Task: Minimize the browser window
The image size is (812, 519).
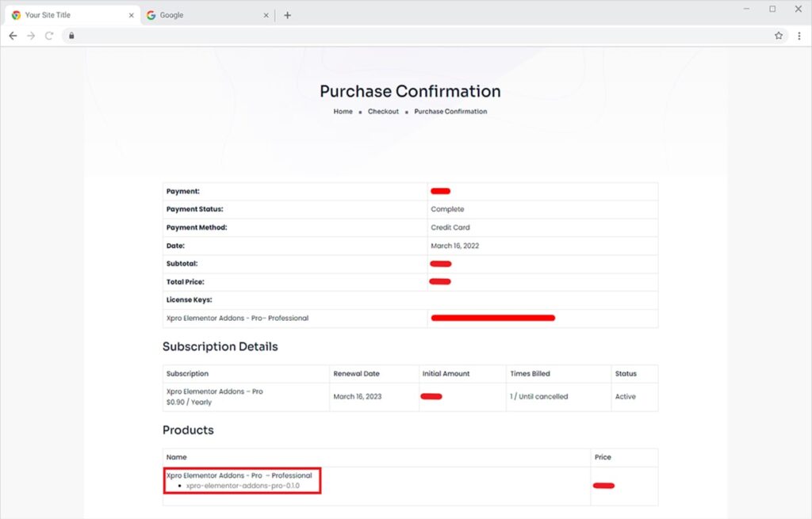Action: pyautogui.click(x=747, y=9)
